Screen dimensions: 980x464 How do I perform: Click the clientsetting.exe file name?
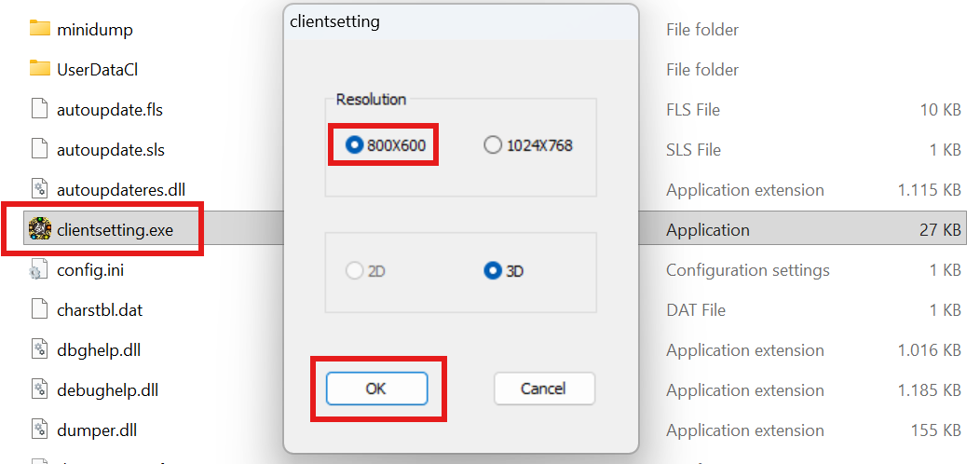(115, 229)
